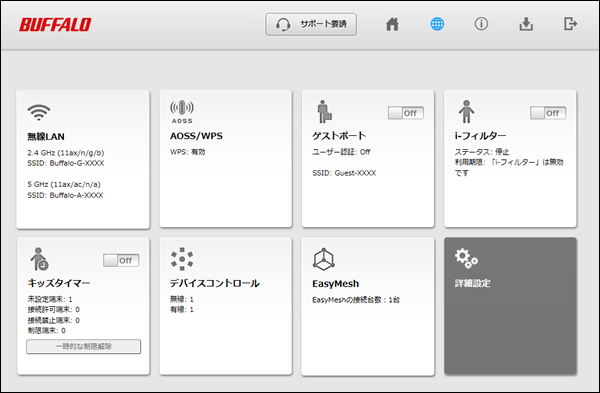Viewport: 600px width, 393px height.
Task: Click the デバイスコントロール dotted circle icon
Action: click(x=182, y=259)
